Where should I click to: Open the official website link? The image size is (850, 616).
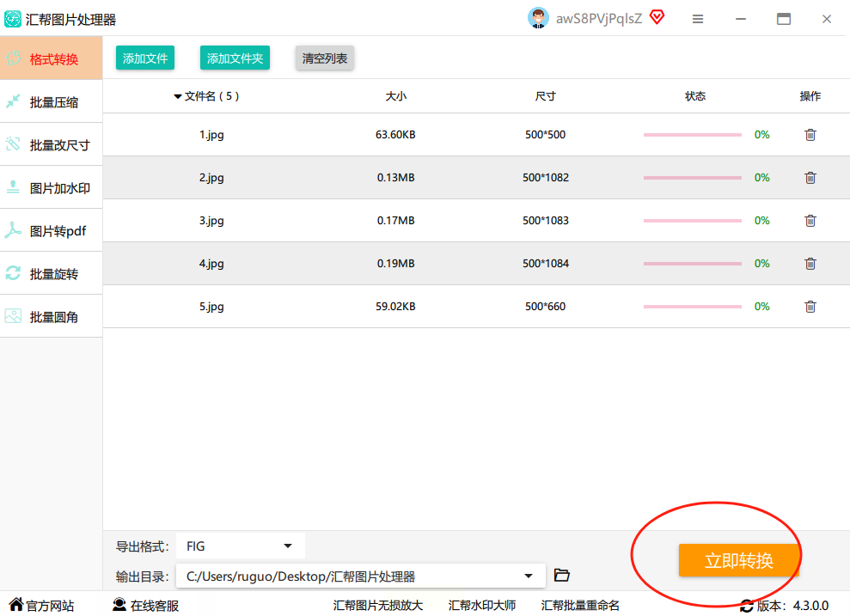[x=41, y=606]
